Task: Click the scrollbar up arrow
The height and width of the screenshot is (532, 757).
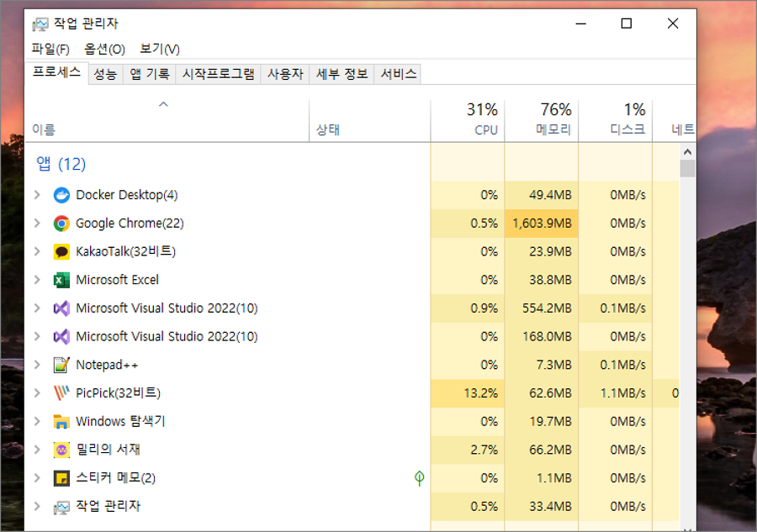Action: click(x=687, y=152)
